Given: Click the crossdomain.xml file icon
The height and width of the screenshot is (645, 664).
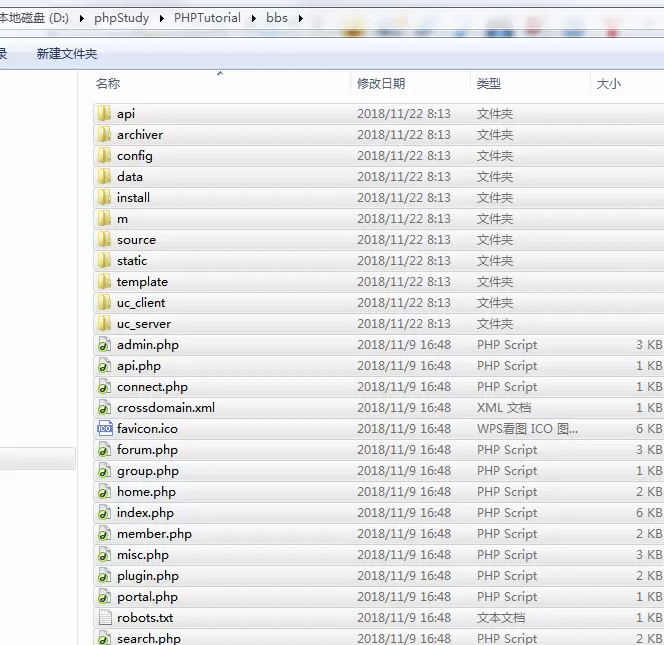Looking at the screenshot, I should [104, 408].
